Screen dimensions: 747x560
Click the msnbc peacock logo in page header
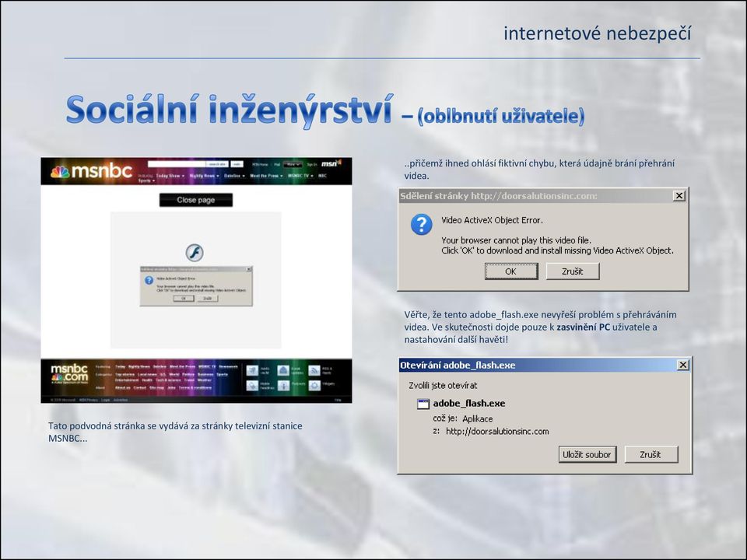pyautogui.click(x=60, y=172)
